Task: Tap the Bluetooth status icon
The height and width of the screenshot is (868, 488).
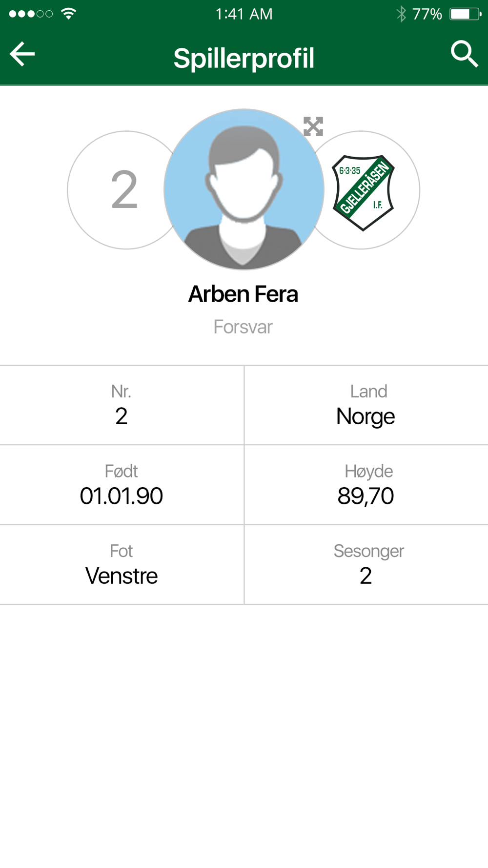Action: coord(401,14)
